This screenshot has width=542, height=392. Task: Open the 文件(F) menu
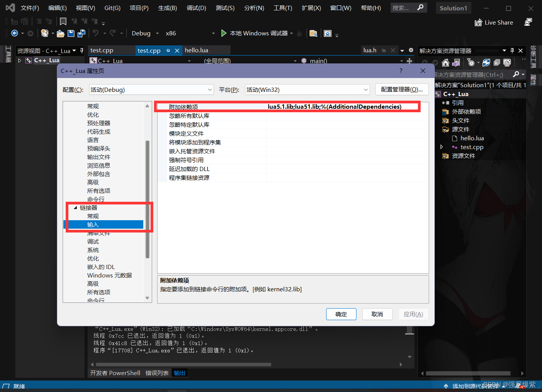[30, 8]
